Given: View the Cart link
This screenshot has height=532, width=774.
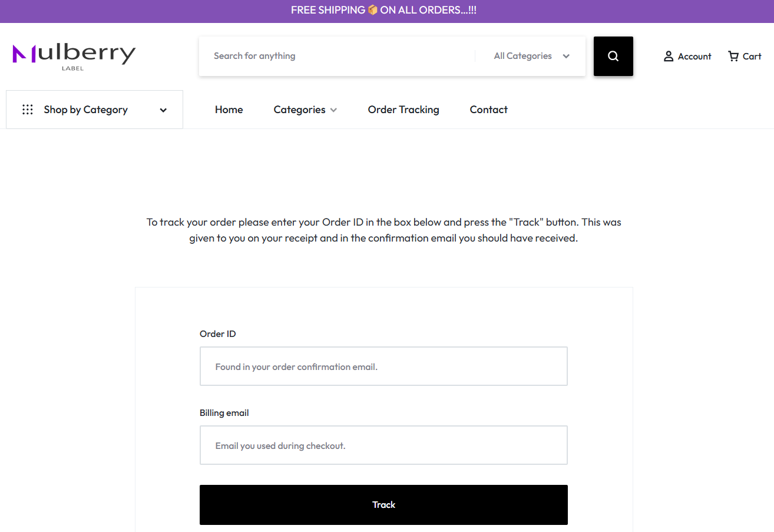Looking at the screenshot, I should pos(752,57).
